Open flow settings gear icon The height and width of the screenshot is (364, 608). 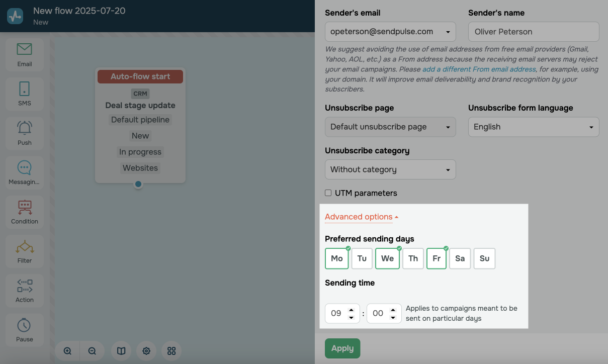coord(146,351)
